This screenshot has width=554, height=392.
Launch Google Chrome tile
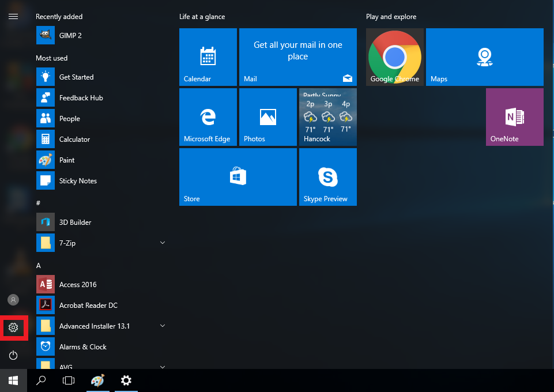(395, 57)
